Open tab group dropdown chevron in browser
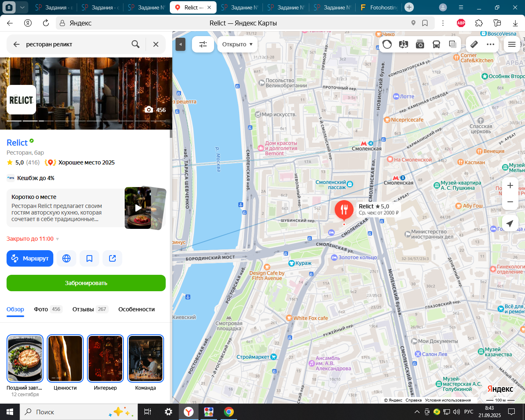The image size is (525, 420). tap(23, 7)
